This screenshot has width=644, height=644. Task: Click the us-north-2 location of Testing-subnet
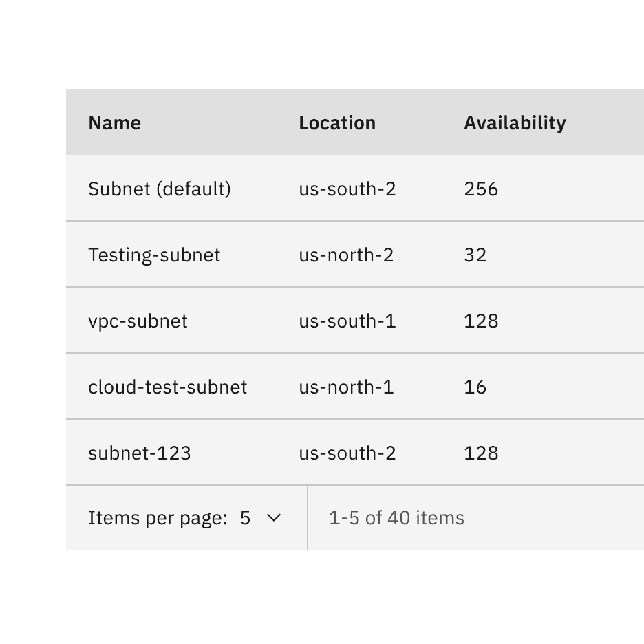tap(346, 255)
